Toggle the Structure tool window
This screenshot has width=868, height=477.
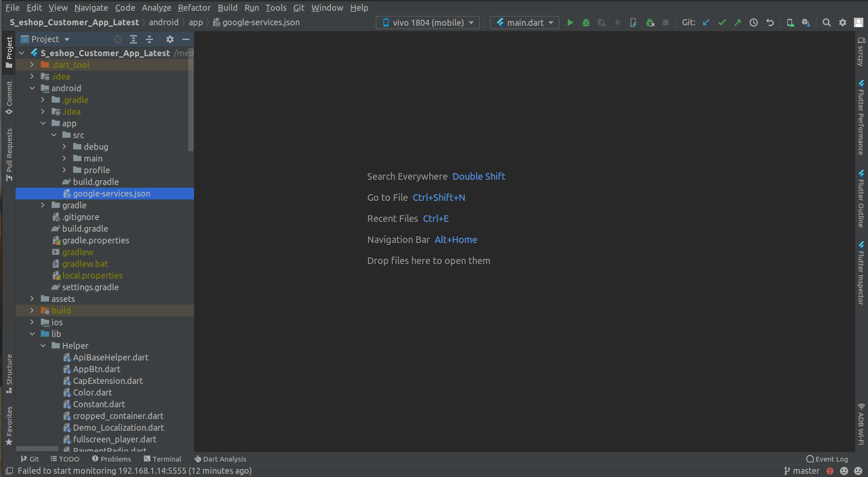click(x=9, y=374)
